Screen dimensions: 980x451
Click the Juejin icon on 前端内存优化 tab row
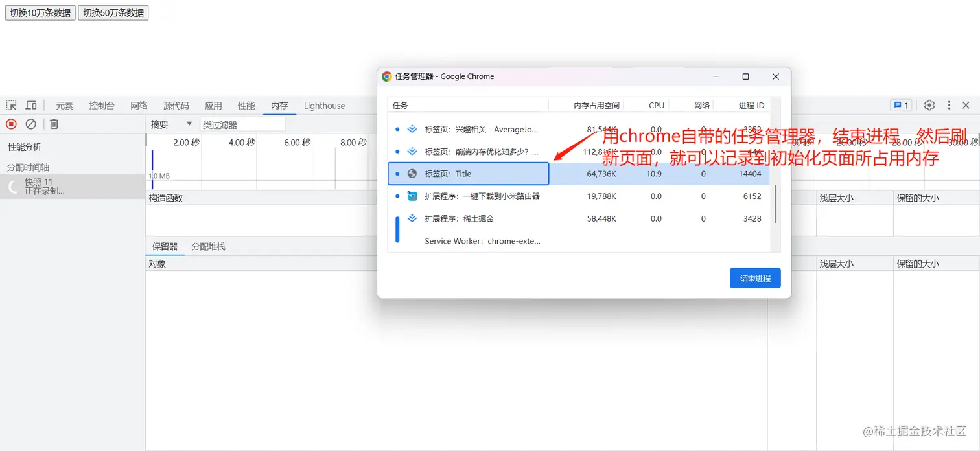(x=412, y=151)
